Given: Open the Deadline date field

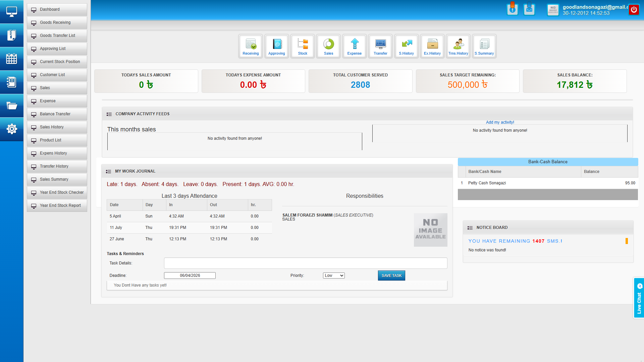Looking at the screenshot, I should tap(190, 275).
